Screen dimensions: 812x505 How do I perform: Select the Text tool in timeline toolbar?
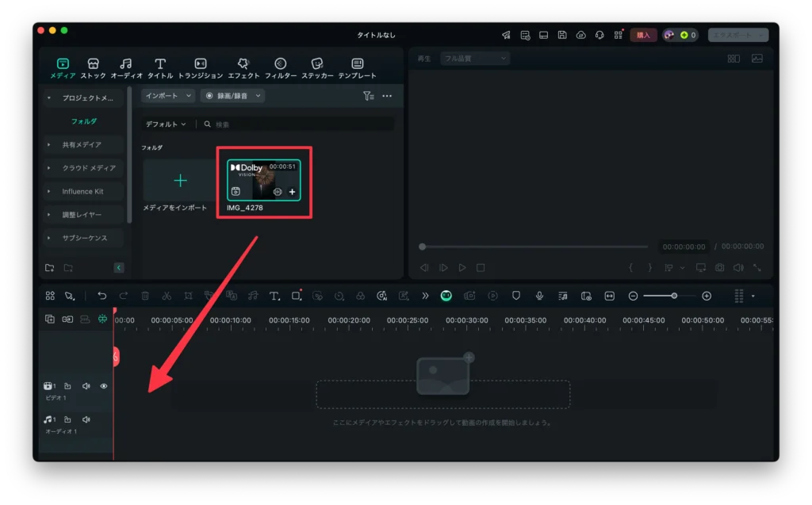[x=274, y=296]
